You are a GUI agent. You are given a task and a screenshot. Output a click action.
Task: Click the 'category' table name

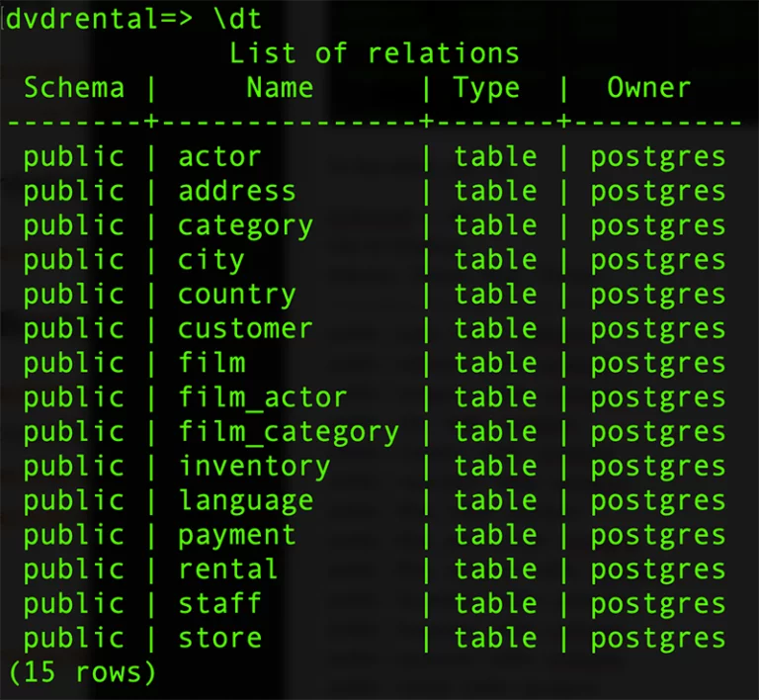[x=245, y=227]
